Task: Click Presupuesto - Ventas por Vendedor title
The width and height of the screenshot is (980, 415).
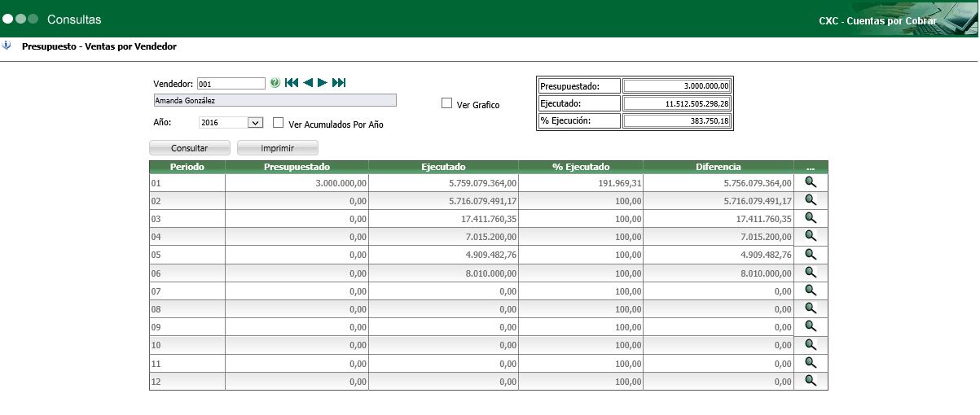Action: point(99,47)
